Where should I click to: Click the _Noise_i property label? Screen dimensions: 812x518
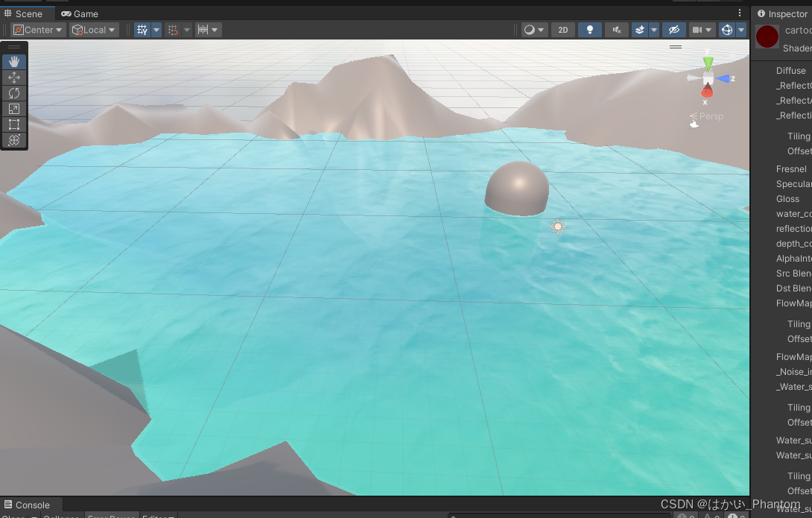[x=793, y=372]
